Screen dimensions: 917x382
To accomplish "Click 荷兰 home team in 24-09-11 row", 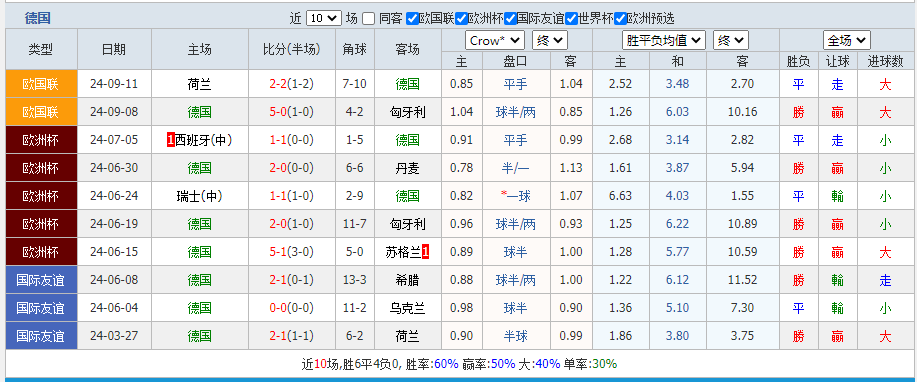I will 199,84.
